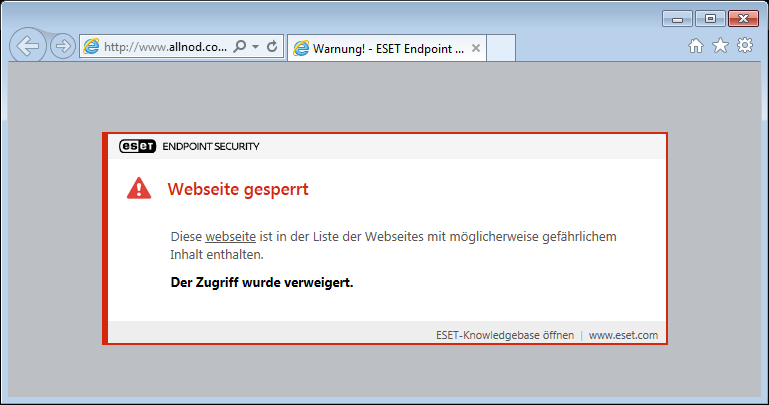Click the search magnifier in address bar

tap(240, 47)
